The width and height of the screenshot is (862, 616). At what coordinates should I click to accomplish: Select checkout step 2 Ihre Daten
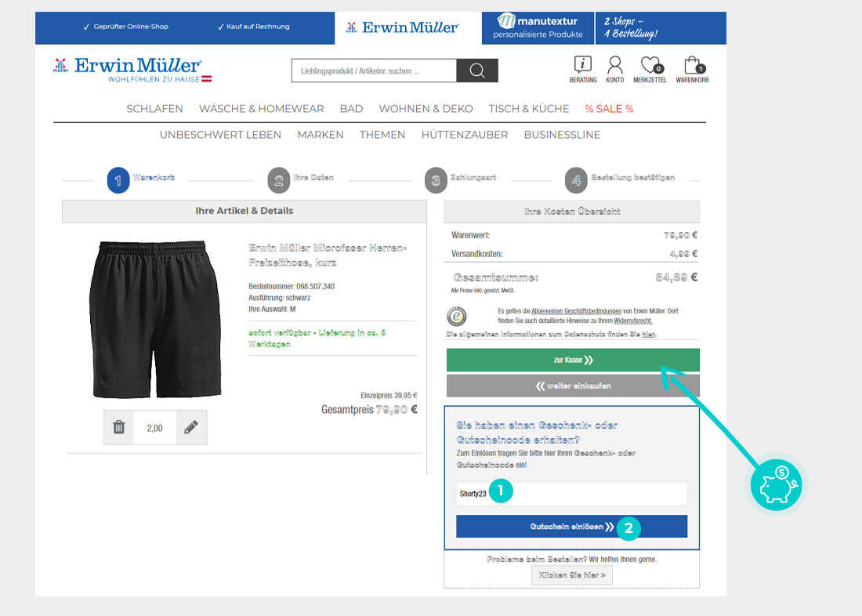[301, 179]
